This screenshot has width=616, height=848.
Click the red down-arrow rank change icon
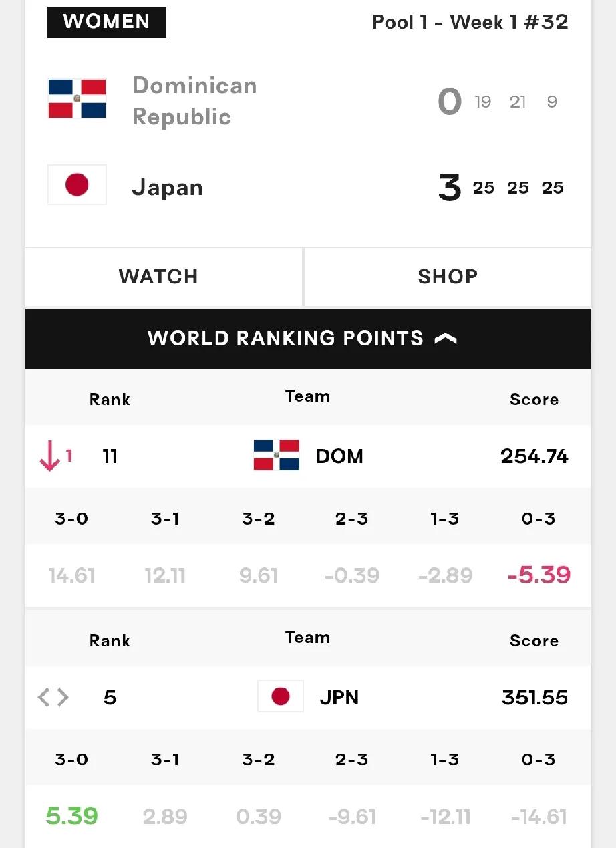coord(51,457)
